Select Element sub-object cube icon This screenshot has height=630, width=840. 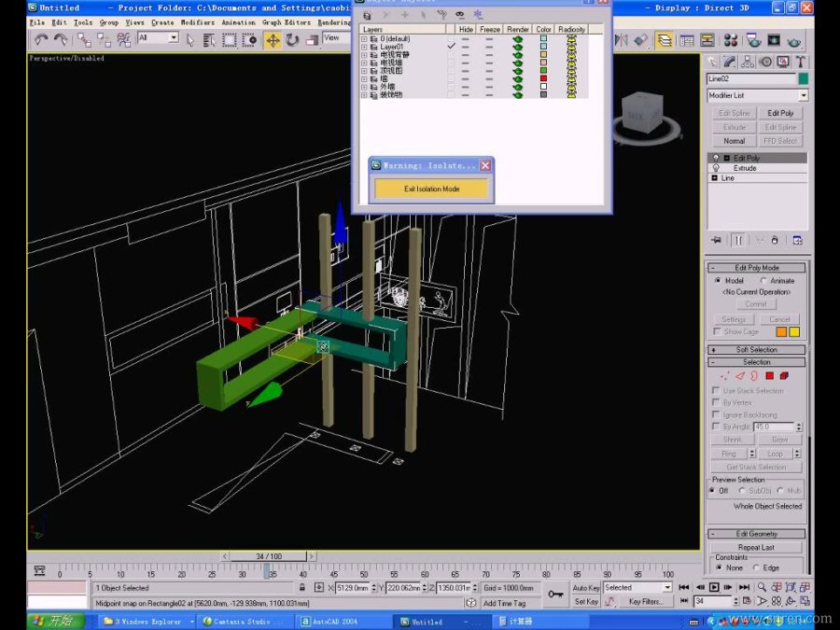click(x=784, y=376)
